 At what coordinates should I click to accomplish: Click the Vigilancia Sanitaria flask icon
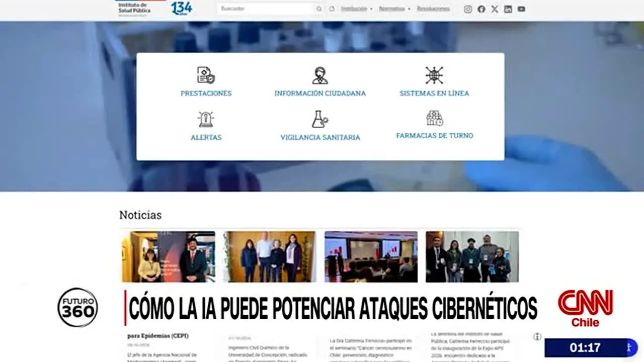pos(320,119)
